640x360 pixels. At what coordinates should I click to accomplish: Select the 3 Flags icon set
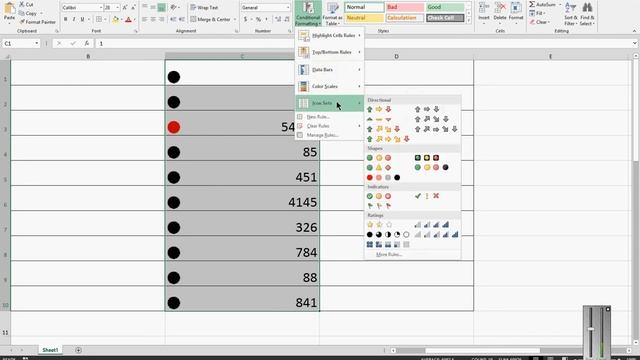(x=379, y=206)
